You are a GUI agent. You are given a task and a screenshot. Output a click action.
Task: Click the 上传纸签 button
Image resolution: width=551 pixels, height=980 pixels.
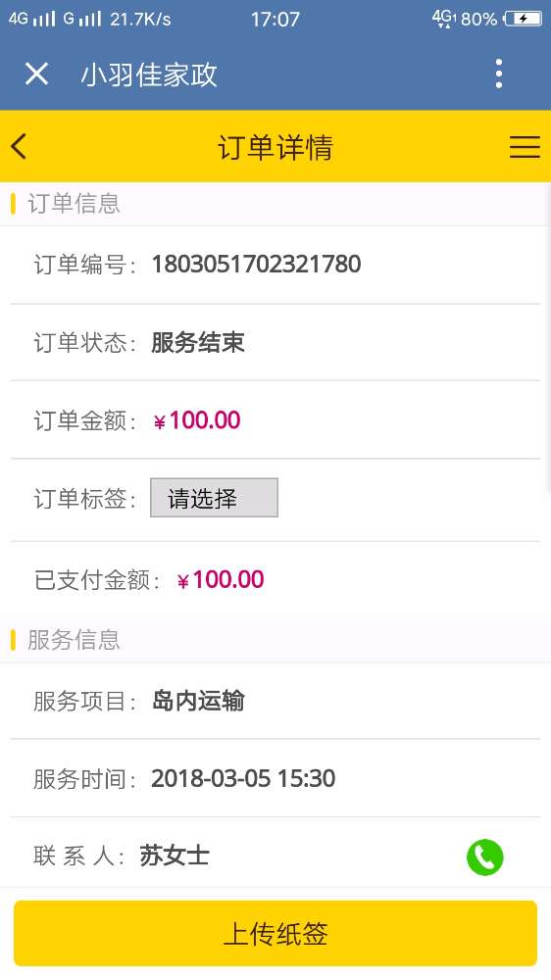coord(275,934)
